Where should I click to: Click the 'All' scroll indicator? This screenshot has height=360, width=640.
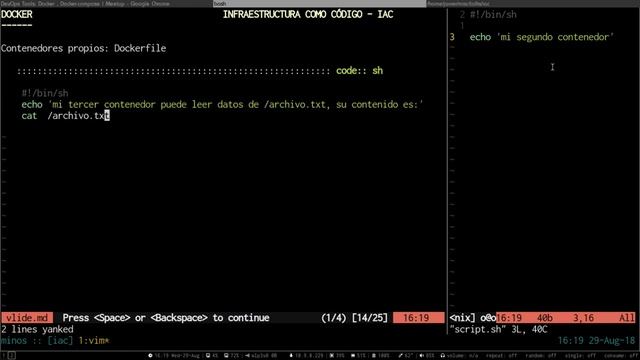point(627,318)
